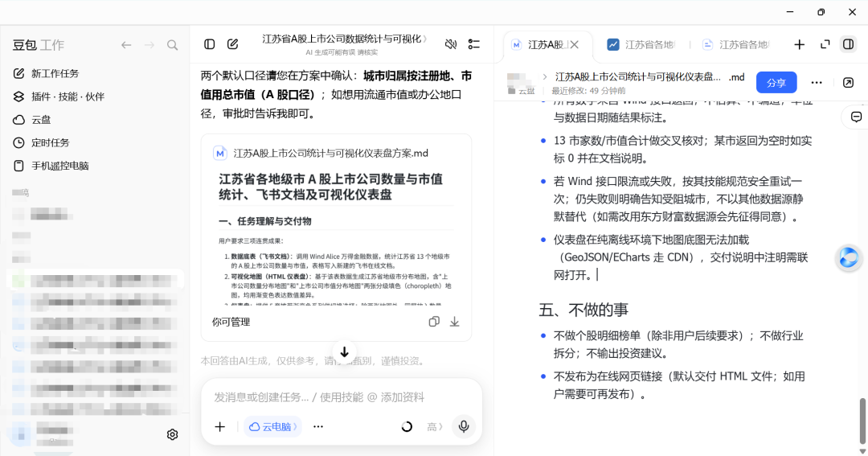Viewport: 868px width, 456px height.
Task: Open the task list icon
Action: [474, 44]
